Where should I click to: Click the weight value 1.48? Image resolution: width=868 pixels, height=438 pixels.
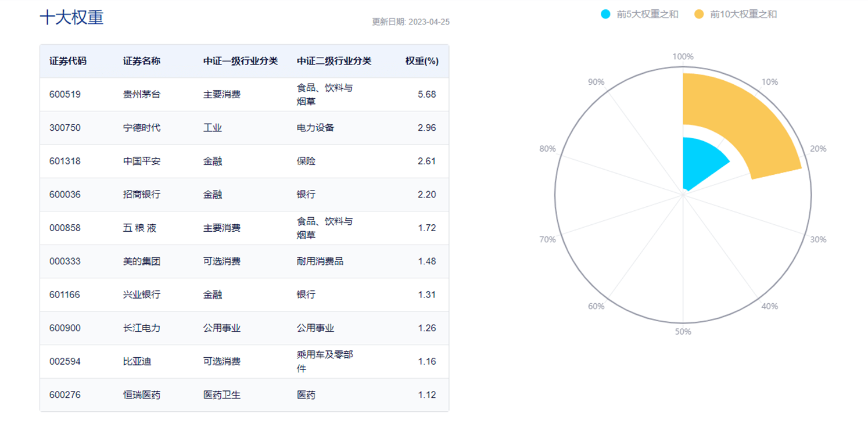point(426,261)
